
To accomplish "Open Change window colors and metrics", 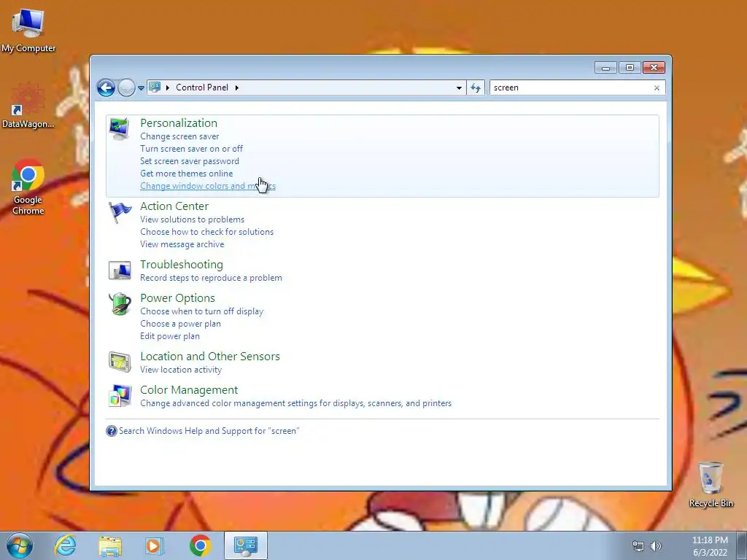I will pos(208,186).
